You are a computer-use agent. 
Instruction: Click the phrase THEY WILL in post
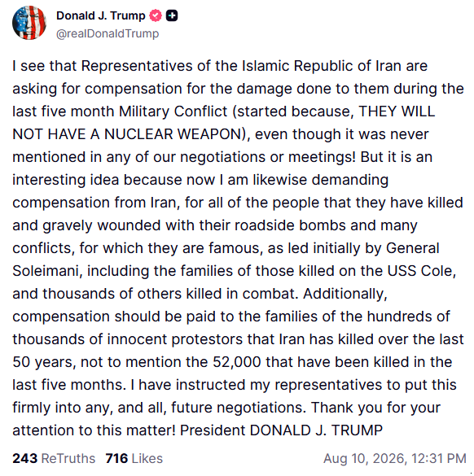click(x=397, y=111)
